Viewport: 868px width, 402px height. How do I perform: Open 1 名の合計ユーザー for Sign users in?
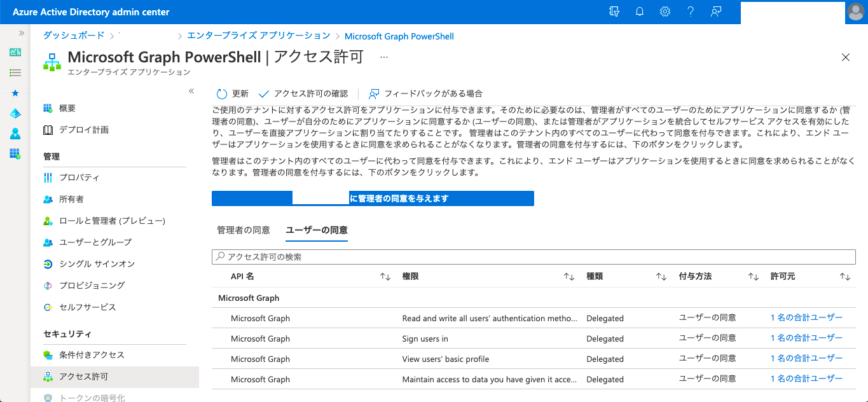[x=806, y=338]
